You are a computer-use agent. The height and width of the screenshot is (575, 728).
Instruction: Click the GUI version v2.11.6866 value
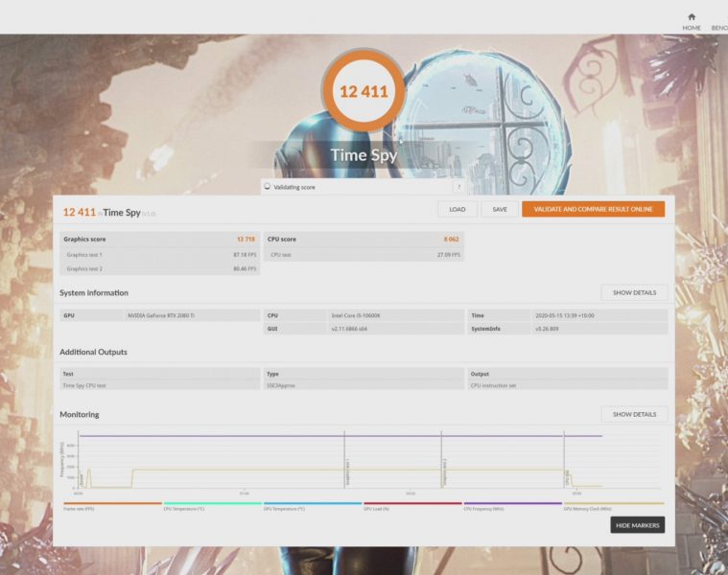349,329
